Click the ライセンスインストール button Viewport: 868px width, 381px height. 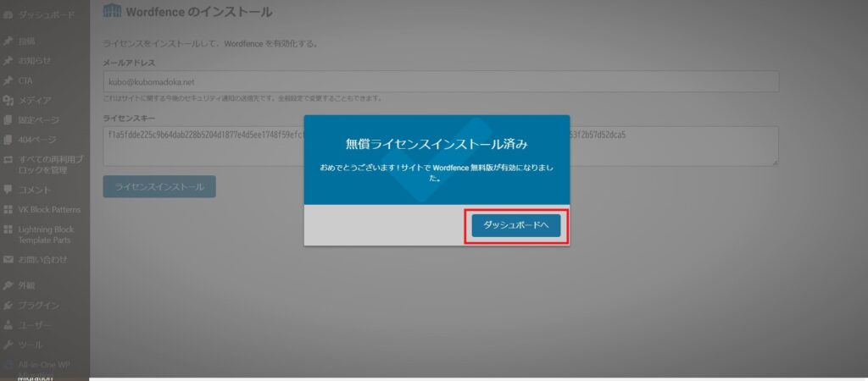pos(159,187)
